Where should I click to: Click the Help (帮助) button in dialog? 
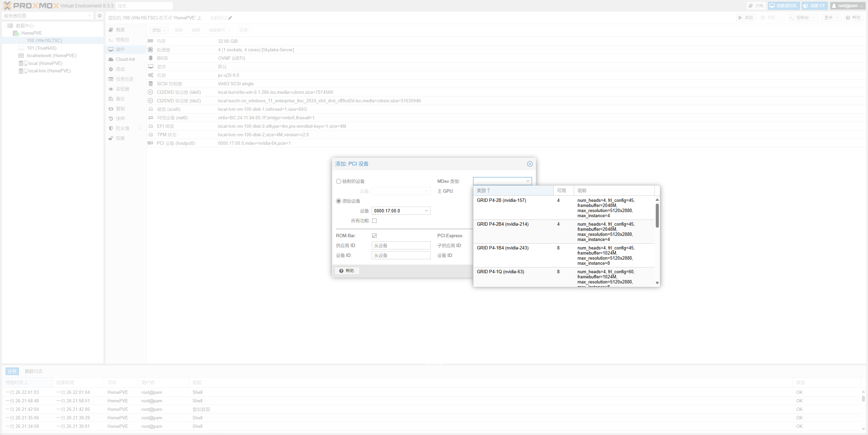click(x=347, y=271)
